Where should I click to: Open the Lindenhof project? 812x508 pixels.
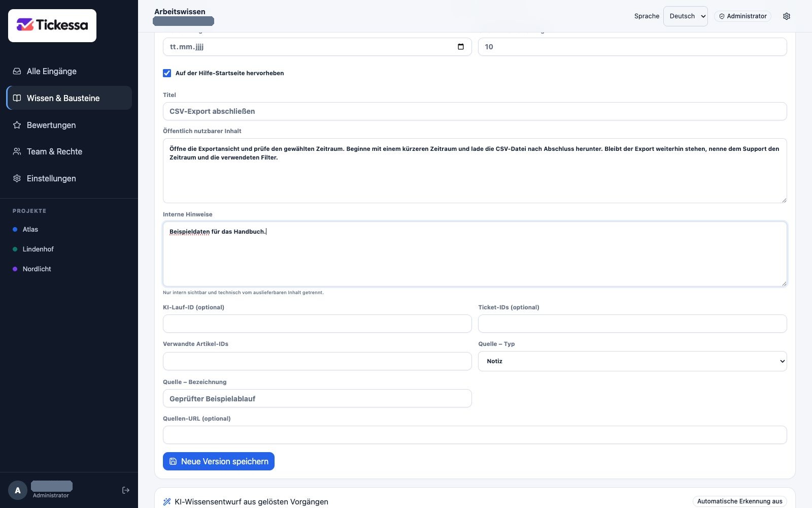click(x=69, y=249)
